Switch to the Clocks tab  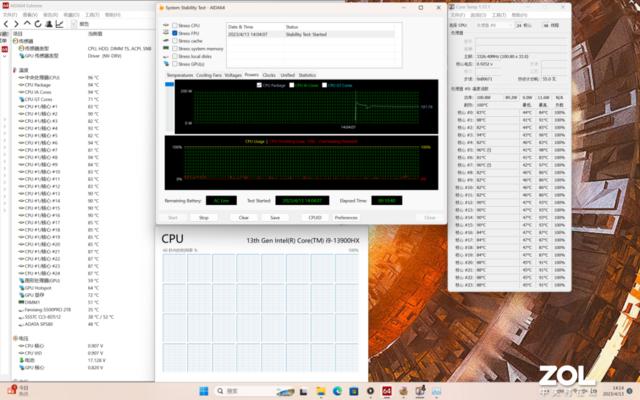point(269,75)
